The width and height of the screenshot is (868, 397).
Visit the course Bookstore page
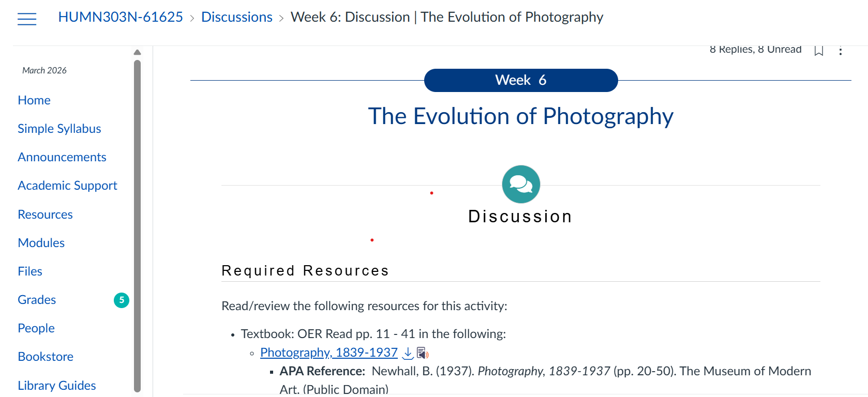click(45, 356)
